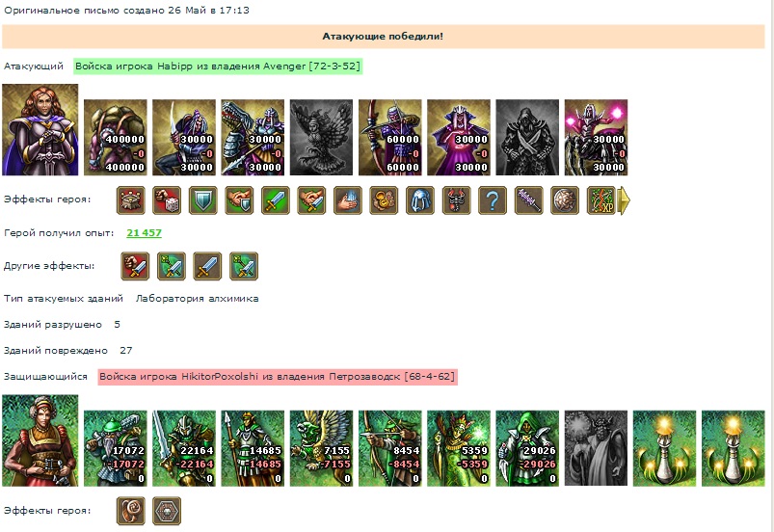Click the defender HikitorPoxolshi army label

[278, 377]
